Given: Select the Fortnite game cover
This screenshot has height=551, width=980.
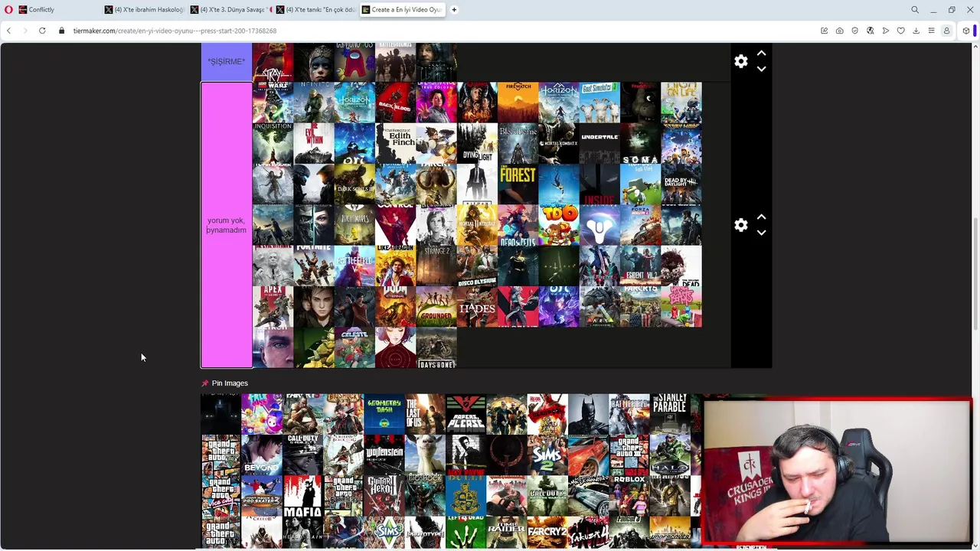Looking at the screenshot, I should pos(314,266).
